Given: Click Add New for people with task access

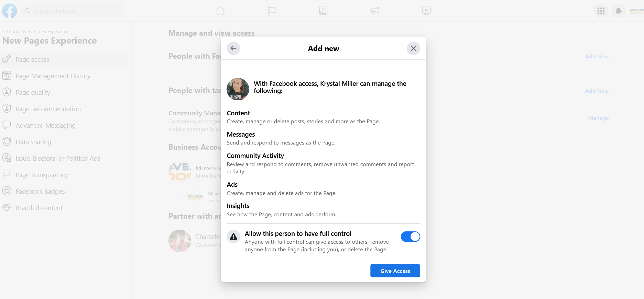Looking at the screenshot, I should (597, 91).
